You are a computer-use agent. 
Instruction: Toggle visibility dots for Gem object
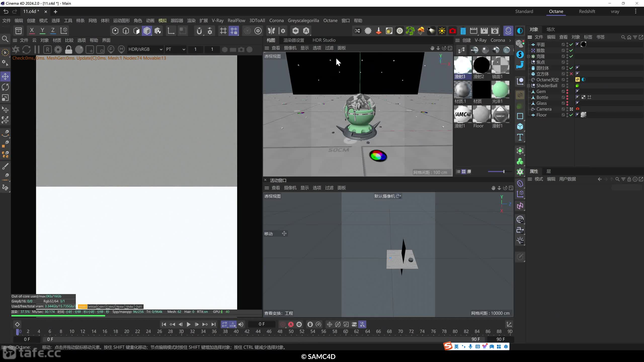pyautogui.click(x=567, y=92)
